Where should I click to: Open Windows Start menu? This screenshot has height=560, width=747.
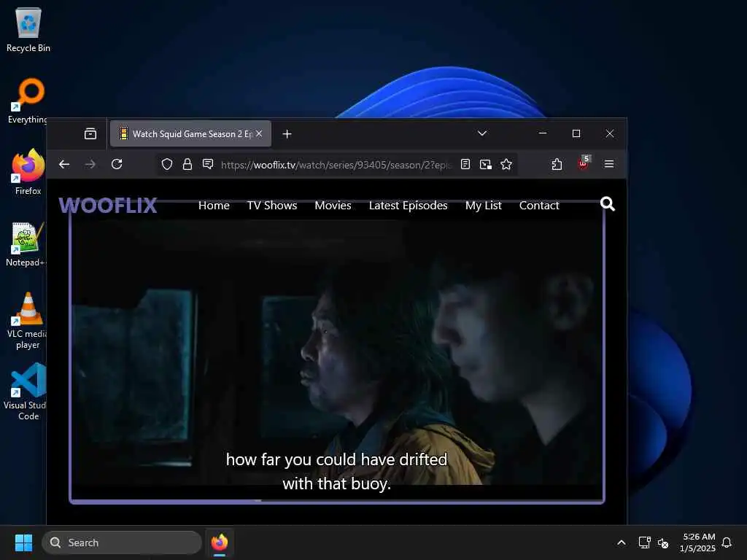23,542
